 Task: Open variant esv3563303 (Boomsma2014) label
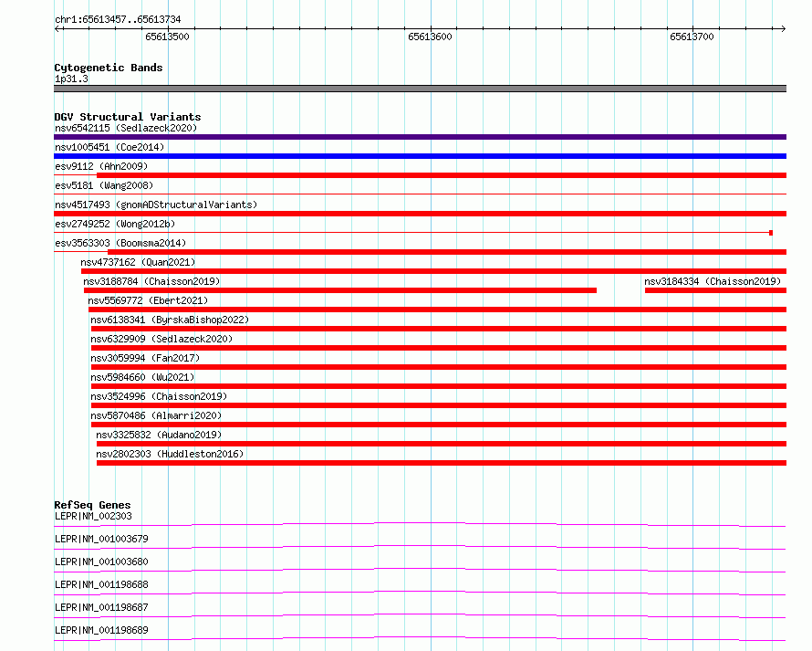pos(120,243)
